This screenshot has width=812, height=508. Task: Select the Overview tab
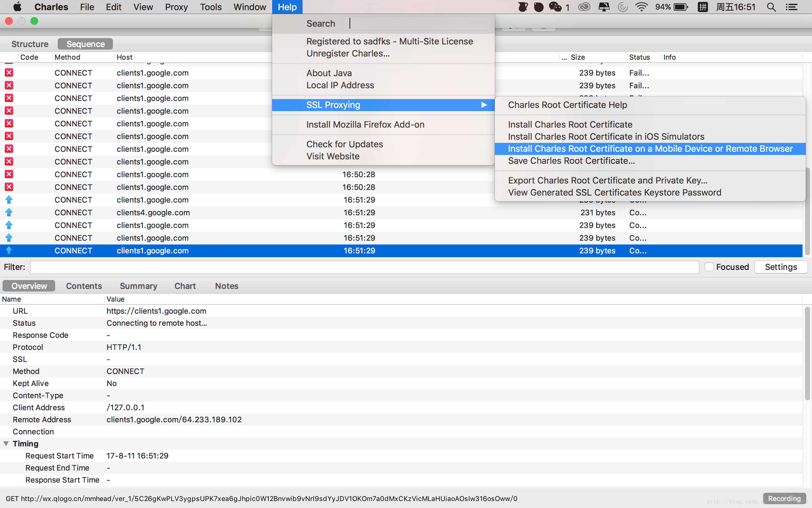[29, 286]
